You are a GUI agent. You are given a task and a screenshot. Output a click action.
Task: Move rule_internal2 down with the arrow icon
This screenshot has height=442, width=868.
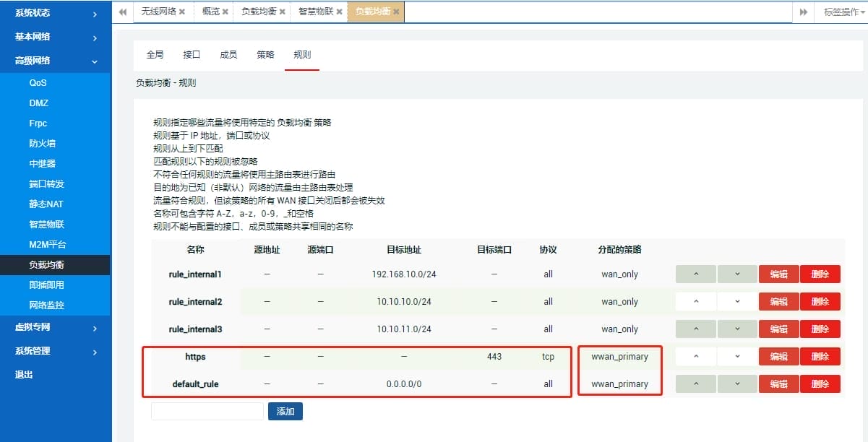[736, 302]
